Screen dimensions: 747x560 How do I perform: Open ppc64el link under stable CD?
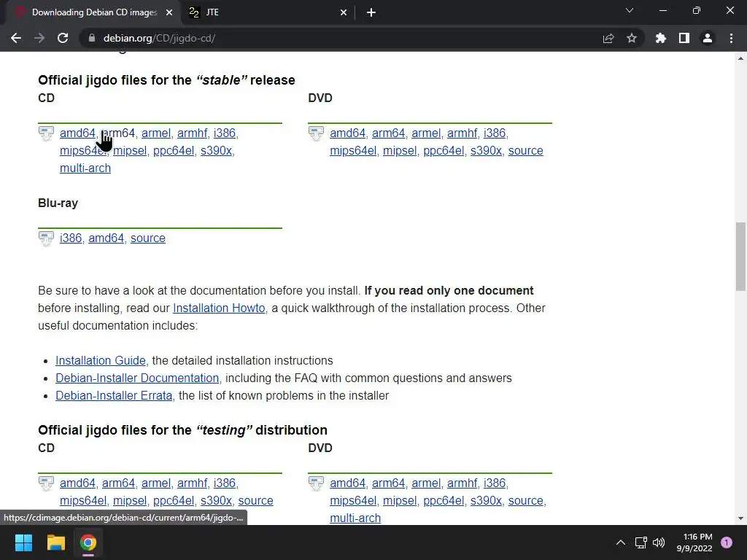point(174,151)
